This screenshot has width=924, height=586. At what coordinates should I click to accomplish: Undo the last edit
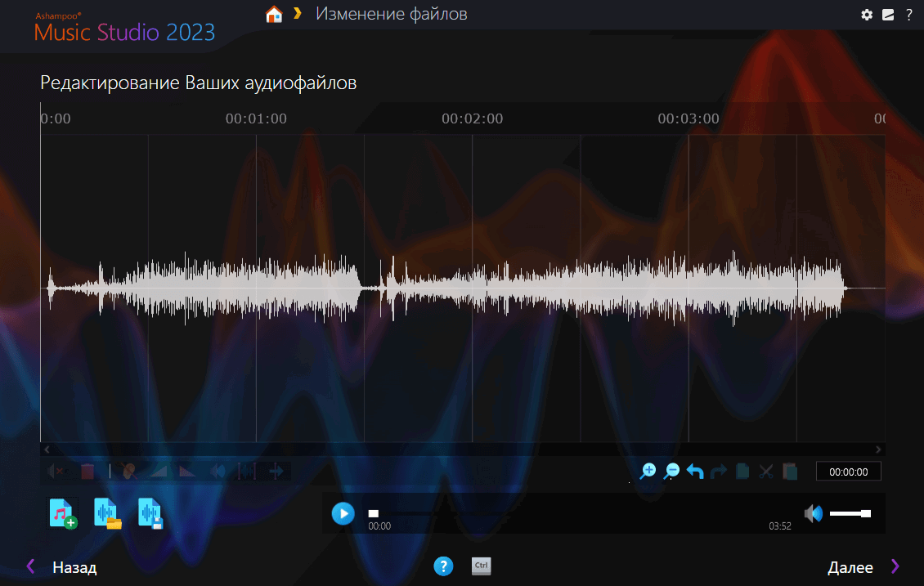coord(695,472)
